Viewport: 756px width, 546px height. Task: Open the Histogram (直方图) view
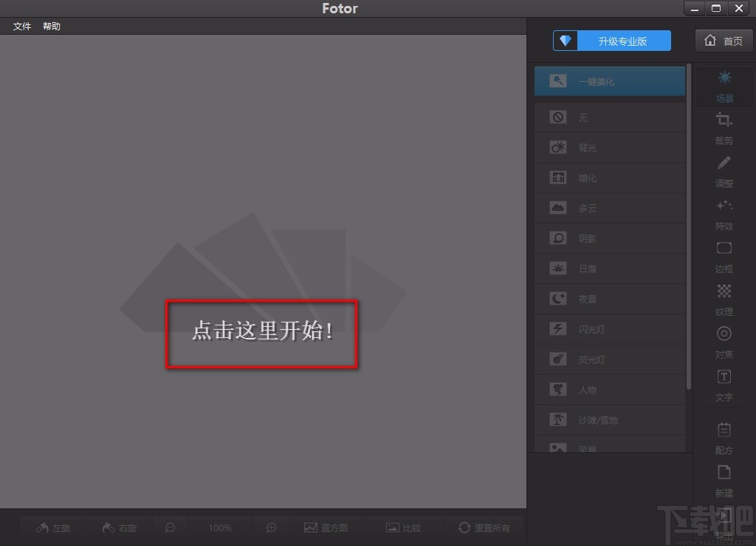pos(326,528)
